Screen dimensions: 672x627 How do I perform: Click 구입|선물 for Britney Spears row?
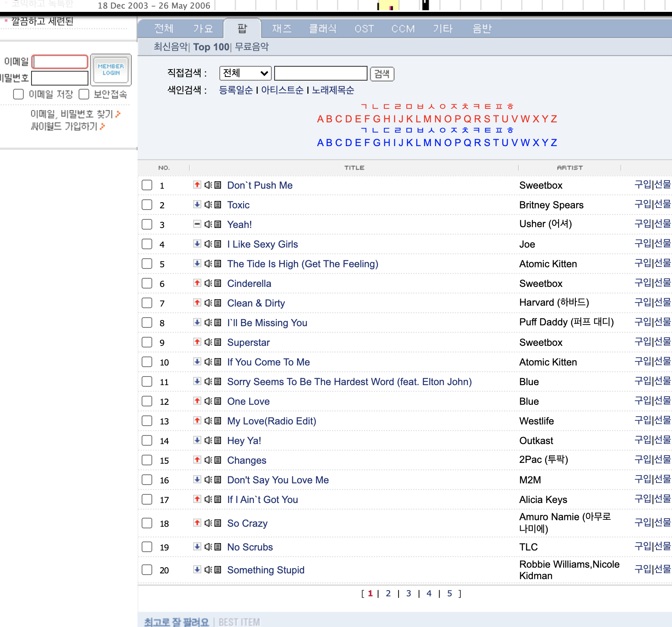coord(653,204)
